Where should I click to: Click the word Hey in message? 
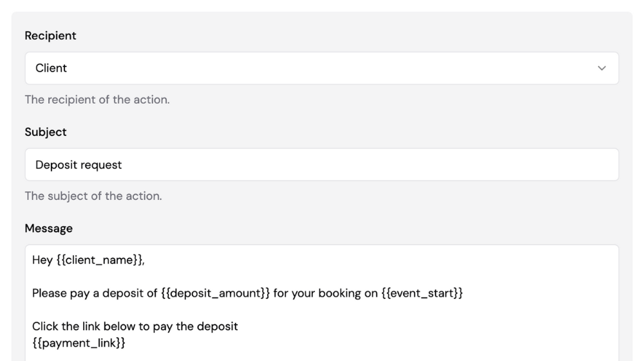(x=43, y=260)
